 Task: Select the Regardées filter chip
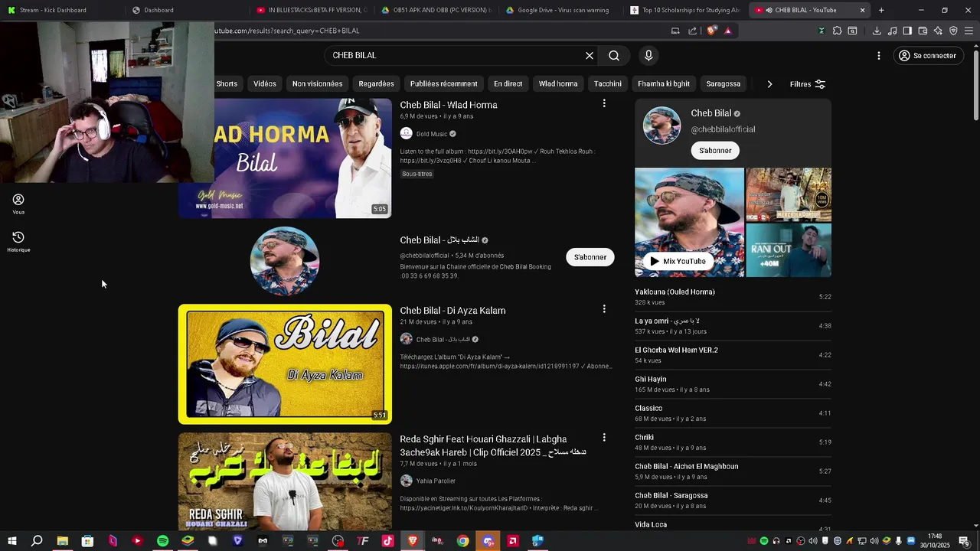pyautogui.click(x=376, y=84)
